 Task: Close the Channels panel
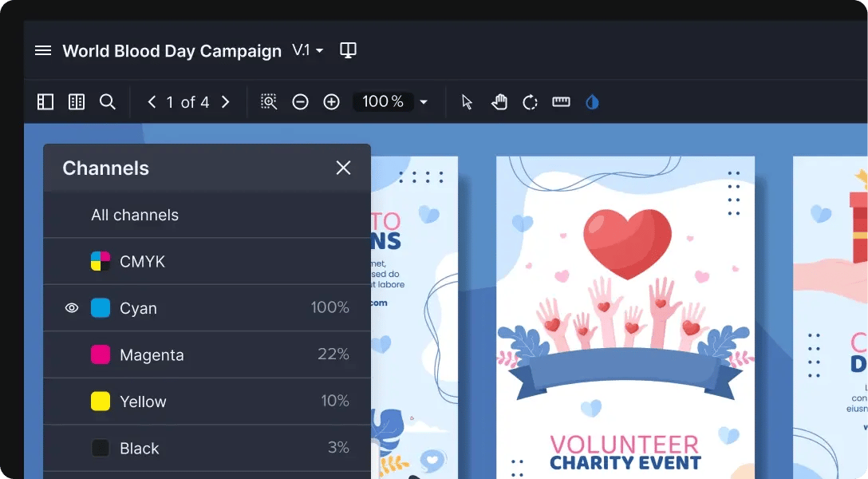[343, 168]
